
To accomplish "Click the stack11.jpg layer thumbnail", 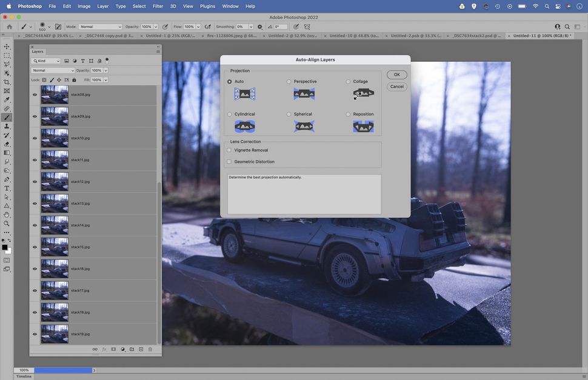I will pos(55,160).
